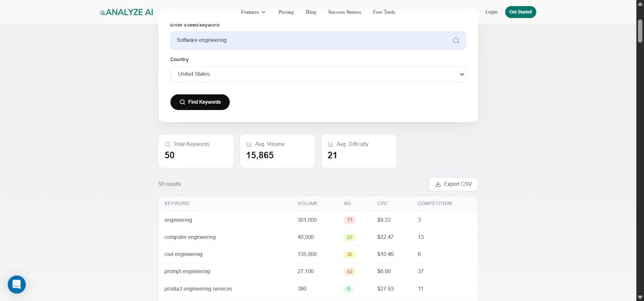Go to the Pricing page
This screenshot has width=644, height=301.
286,12
